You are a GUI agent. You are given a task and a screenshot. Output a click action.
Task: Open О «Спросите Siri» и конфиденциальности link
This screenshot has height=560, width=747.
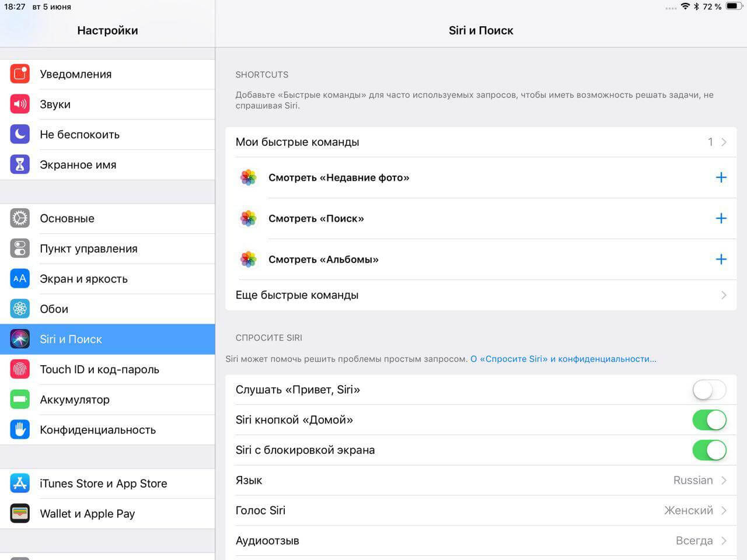click(x=563, y=359)
